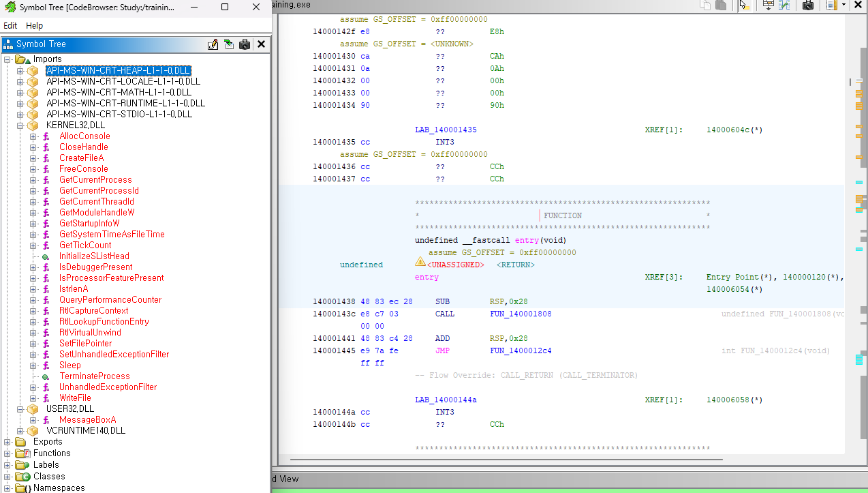Click the snapshot camera icon on the Listing toolbar
Viewport: 868px width, 493px height.
pos(808,5)
